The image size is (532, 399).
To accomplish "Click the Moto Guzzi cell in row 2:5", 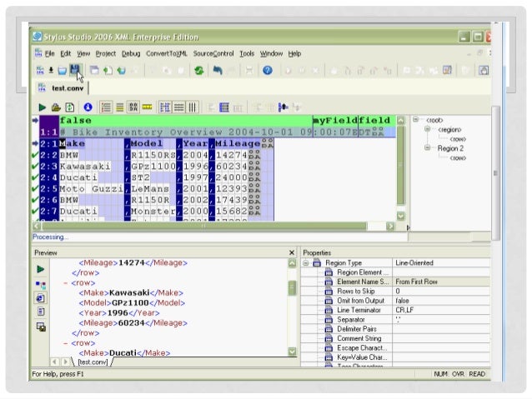I will pyautogui.click(x=92, y=188).
